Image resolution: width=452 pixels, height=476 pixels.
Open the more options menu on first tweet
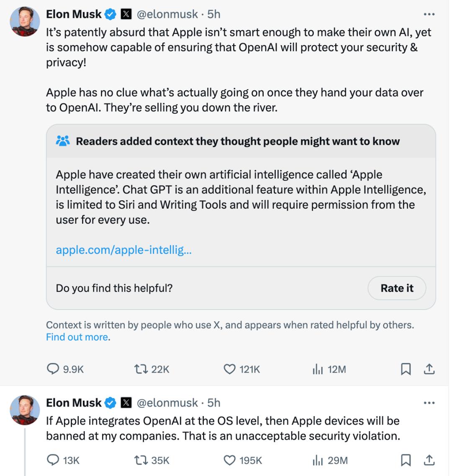(429, 14)
